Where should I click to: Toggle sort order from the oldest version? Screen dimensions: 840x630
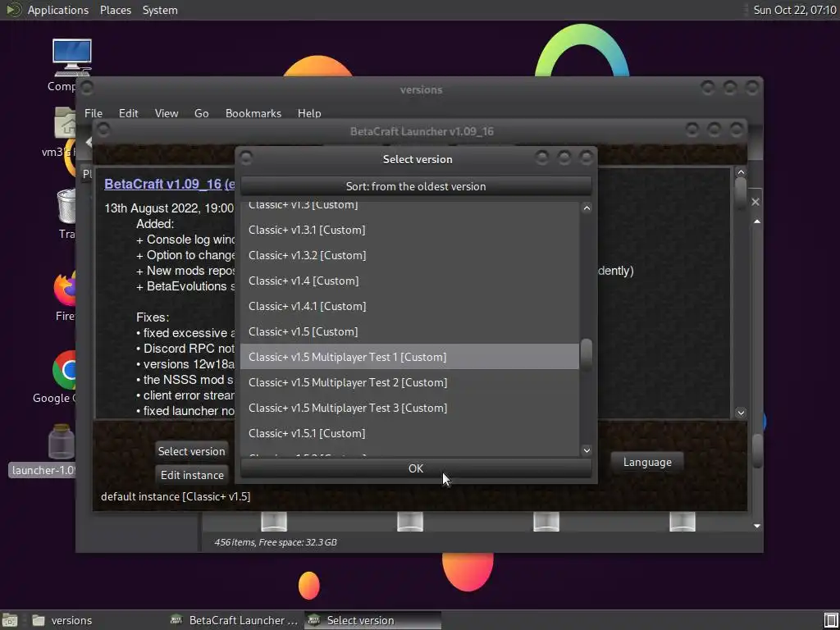[x=416, y=186]
